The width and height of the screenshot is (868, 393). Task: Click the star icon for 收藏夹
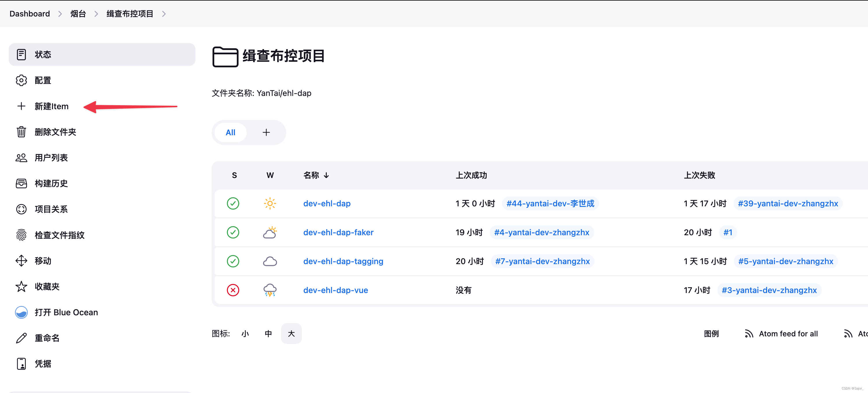(x=21, y=286)
